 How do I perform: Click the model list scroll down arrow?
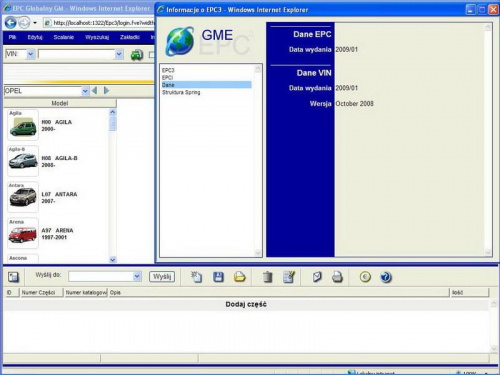click(x=113, y=259)
